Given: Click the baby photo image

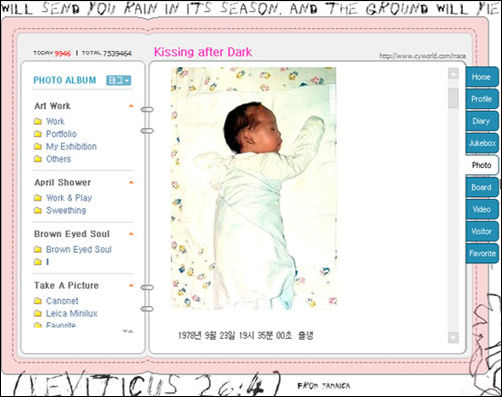Looking at the screenshot, I should (x=254, y=188).
